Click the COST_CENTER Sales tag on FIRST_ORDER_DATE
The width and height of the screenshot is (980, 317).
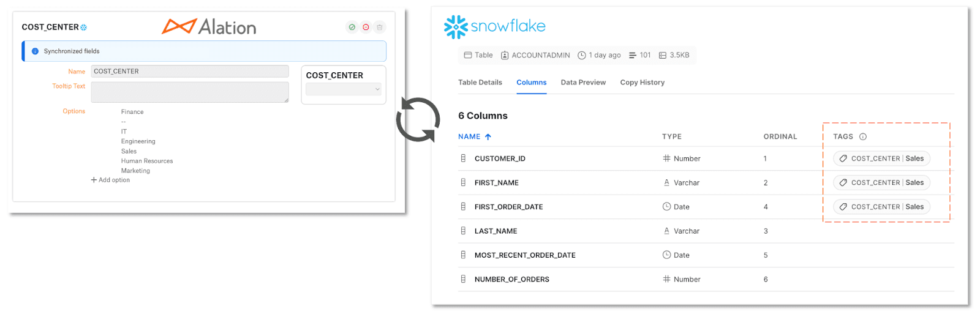[881, 207]
